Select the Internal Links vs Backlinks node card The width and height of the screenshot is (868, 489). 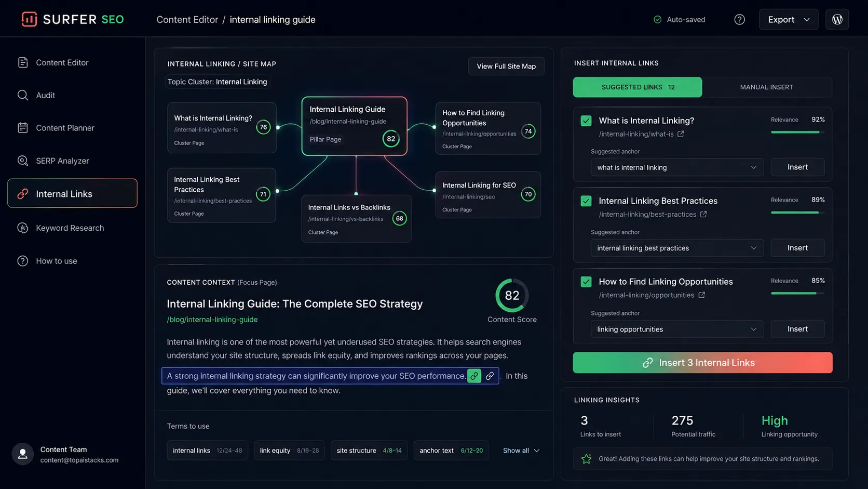point(356,218)
